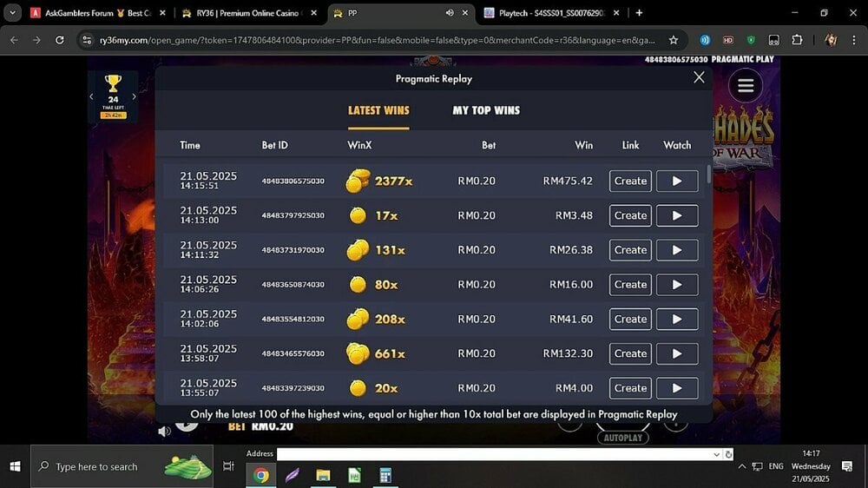Open Task View on the taskbar
The width and height of the screenshot is (868, 488).
[x=228, y=466]
